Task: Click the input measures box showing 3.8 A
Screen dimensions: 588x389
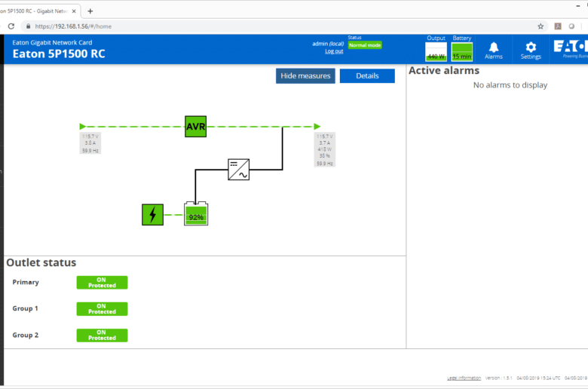Action: click(x=90, y=143)
